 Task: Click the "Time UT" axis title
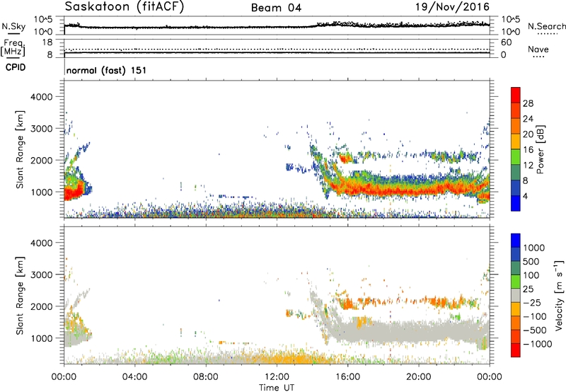click(x=277, y=388)
